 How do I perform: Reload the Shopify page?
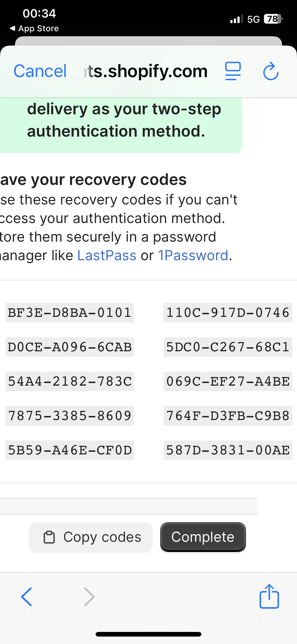click(x=271, y=71)
